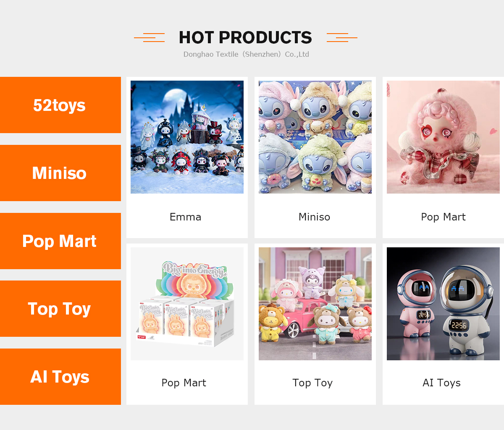Open the Emma gothic castle figures image
The height and width of the screenshot is (430, 504).
(187, 137)
